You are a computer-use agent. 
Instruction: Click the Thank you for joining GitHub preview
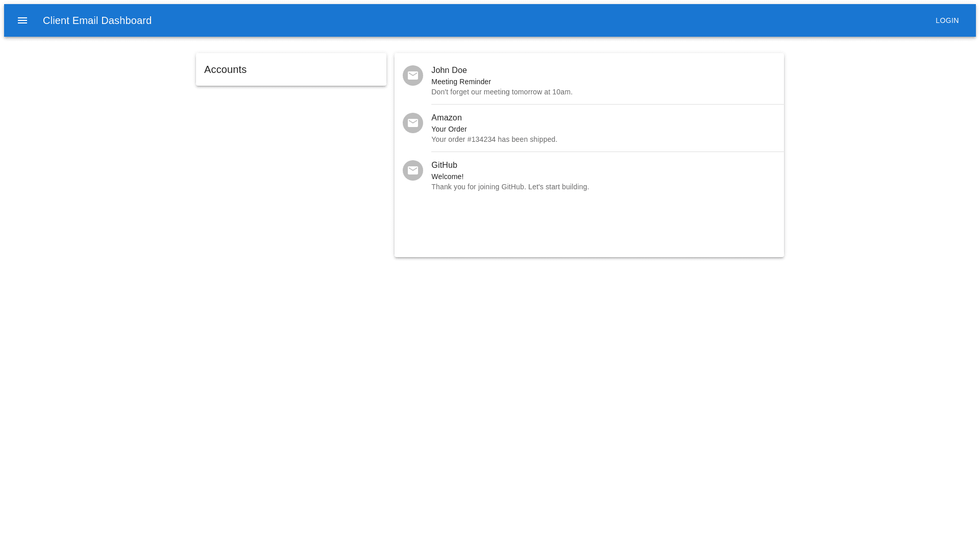coord(510,187)
